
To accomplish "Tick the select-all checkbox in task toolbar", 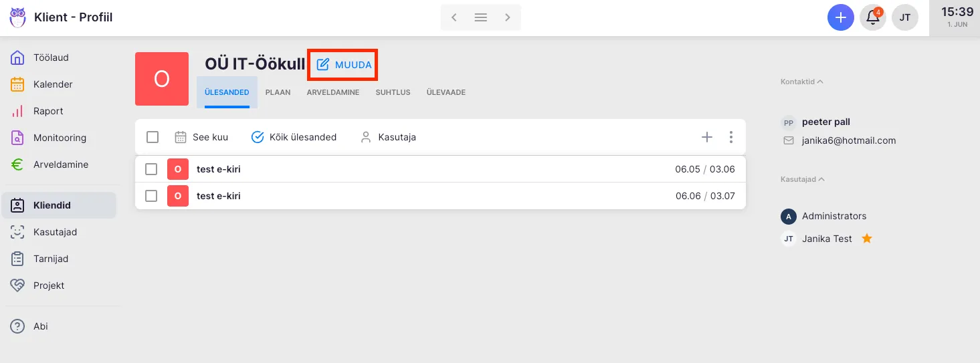I will [153, 137].
